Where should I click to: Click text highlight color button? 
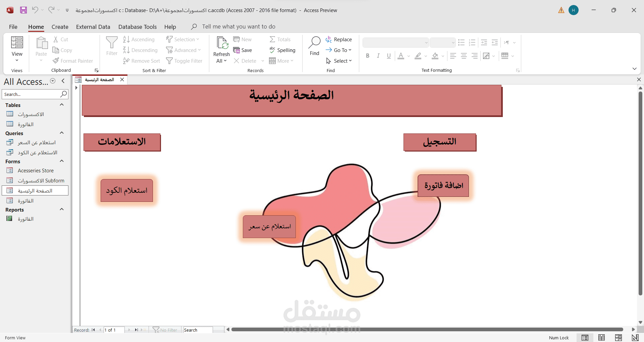tap(418, 56)
